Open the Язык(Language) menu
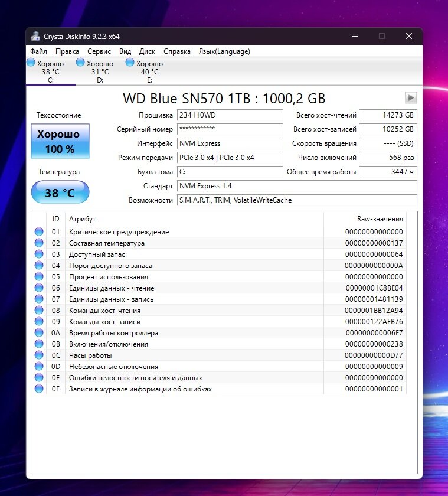Viewport: 448px width, 496px height. point(224,51)
